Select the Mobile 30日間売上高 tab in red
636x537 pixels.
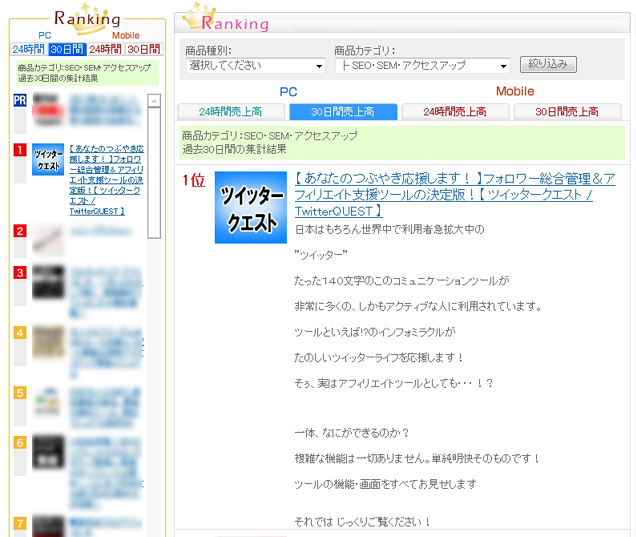[x=567, y=112]
